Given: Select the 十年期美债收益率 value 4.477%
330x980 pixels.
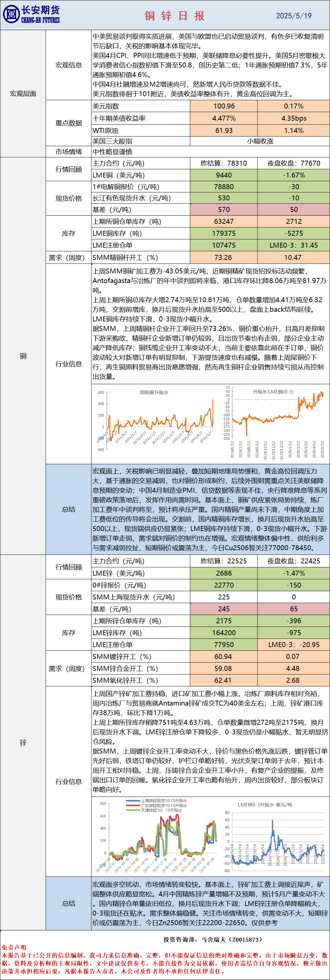Looking at the screenshot, I should pyautogui.click(x=224, y=118).
